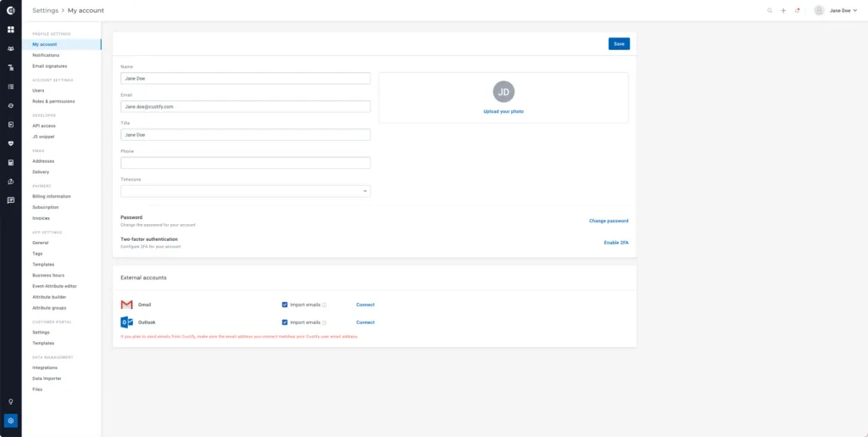Open General app settings

[x=41, y=243]
